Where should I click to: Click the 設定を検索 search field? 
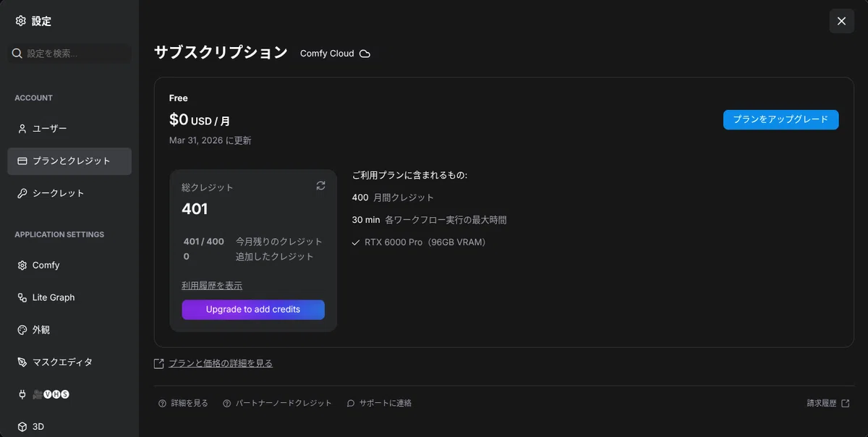[x=69, y=54]
